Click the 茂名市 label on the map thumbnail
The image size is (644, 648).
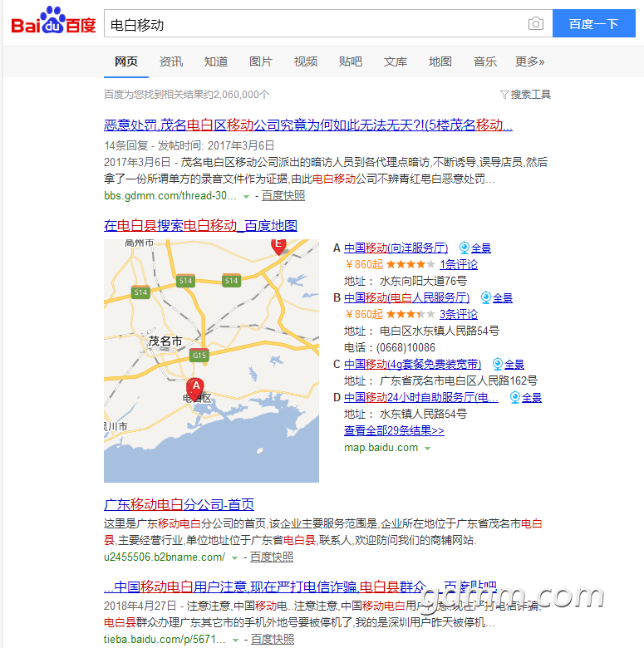pos(165,341)
